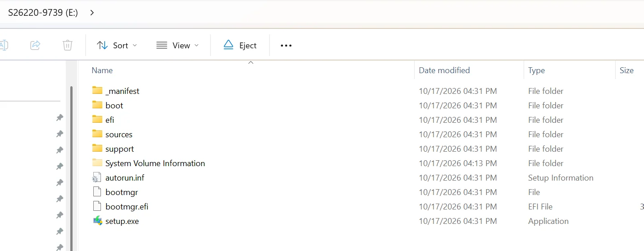The image size is (644, 251).
Task: Click the Delete trash icon
Action: click(68, 45)
